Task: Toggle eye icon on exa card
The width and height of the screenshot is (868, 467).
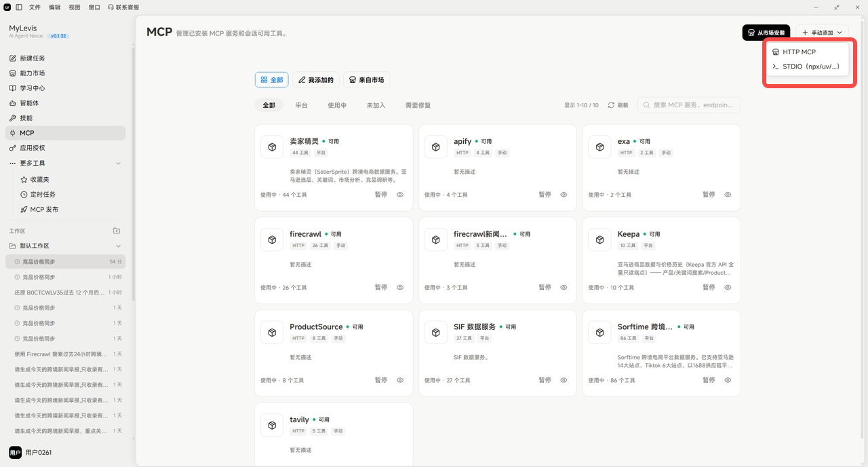Action: [728, 195]
